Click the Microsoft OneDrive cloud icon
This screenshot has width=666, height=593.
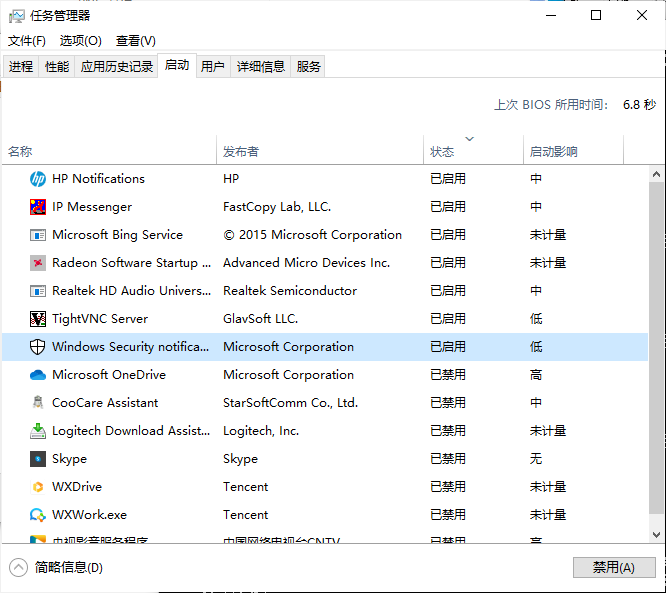[x=38, y=375]
